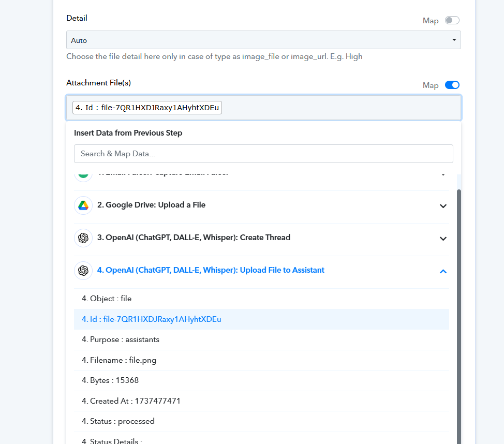Screen dimensions: 504x444
Task: Expand the Google Drive: Upload a File step
Action: pyautogui.click(x=443, y=206)
